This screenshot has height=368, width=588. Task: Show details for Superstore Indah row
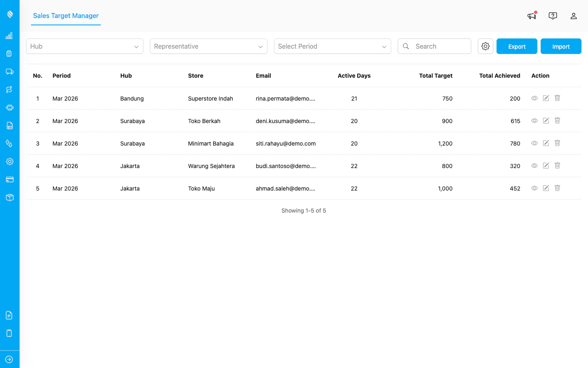pyautogui.click(x=535, y=98)
